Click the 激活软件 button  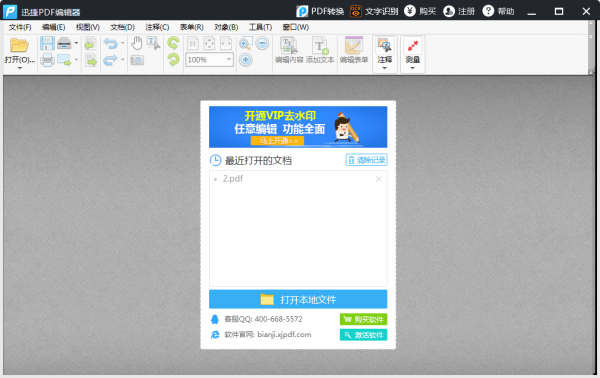point(363,335)
